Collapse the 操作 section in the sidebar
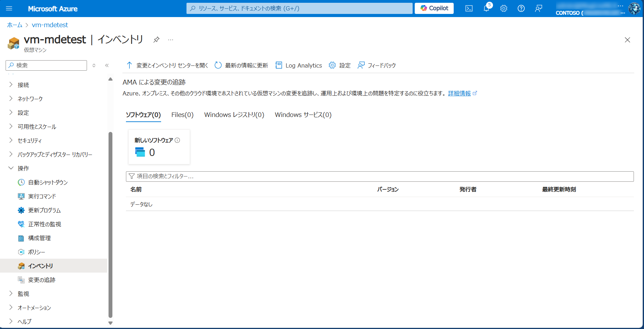The height and width of the screenshot is (329, 644). coord(11,168)
